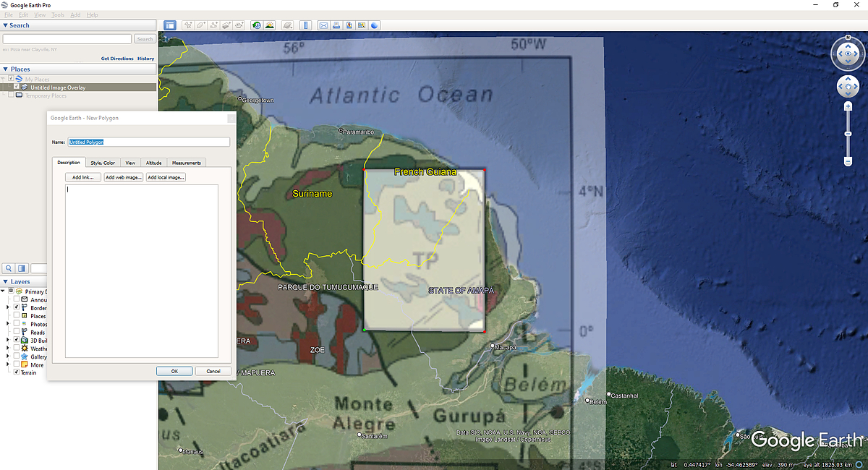Click the Add local image button
Viewport: 868px width, 470px height.
tap(166, 177)
